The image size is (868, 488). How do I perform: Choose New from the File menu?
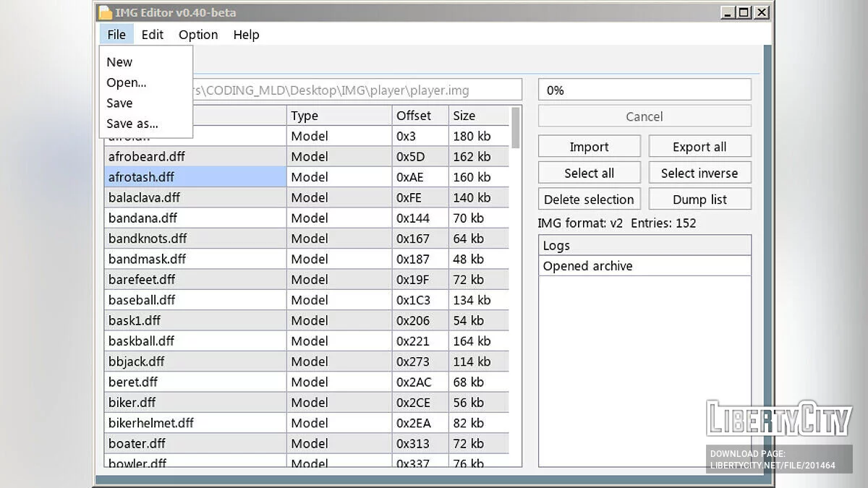(x=119, y=62)
